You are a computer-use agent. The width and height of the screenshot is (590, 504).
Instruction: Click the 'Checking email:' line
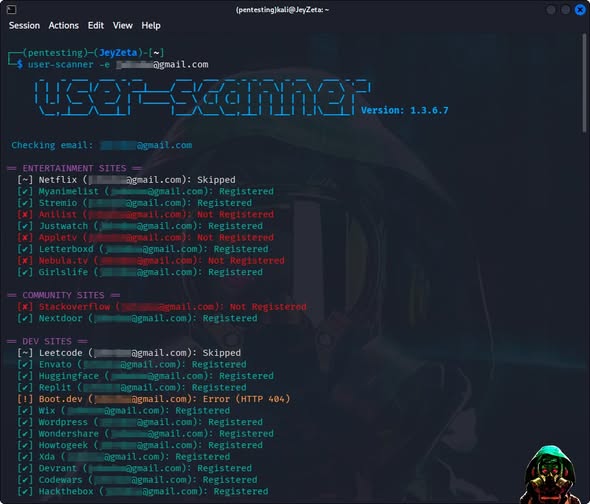pyautogui.click(x=102, y=145)
